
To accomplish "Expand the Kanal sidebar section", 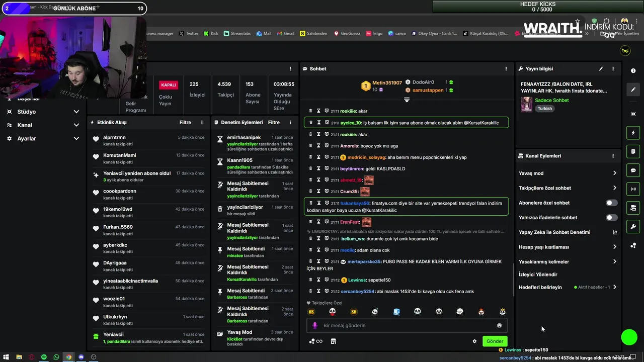I will 43,125.
